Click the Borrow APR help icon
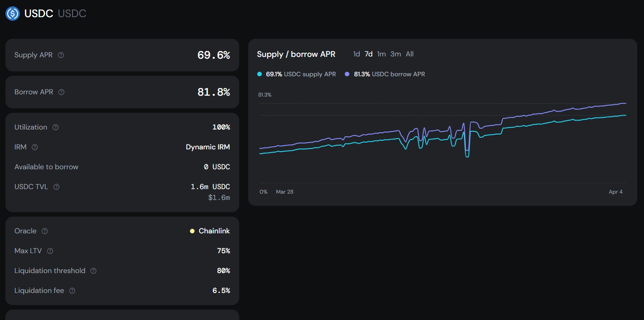The image size is (644, 320). click(61, 92)
